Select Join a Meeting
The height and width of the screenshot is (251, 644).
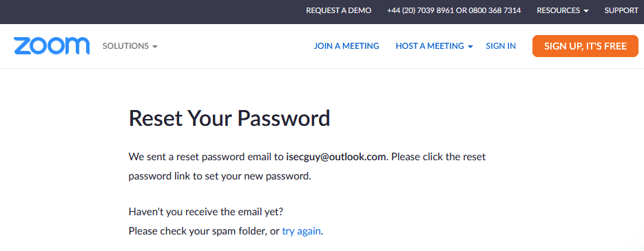[x=346, y=46]
